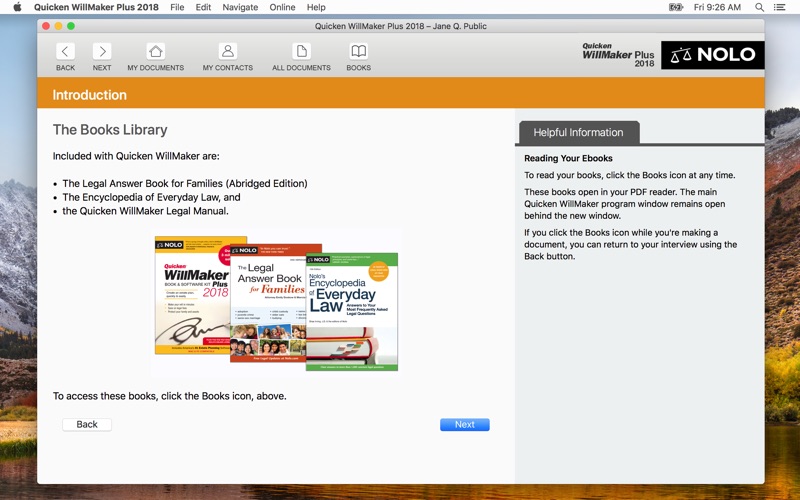Show All Documents via the toolbar icon

(301, 52)
